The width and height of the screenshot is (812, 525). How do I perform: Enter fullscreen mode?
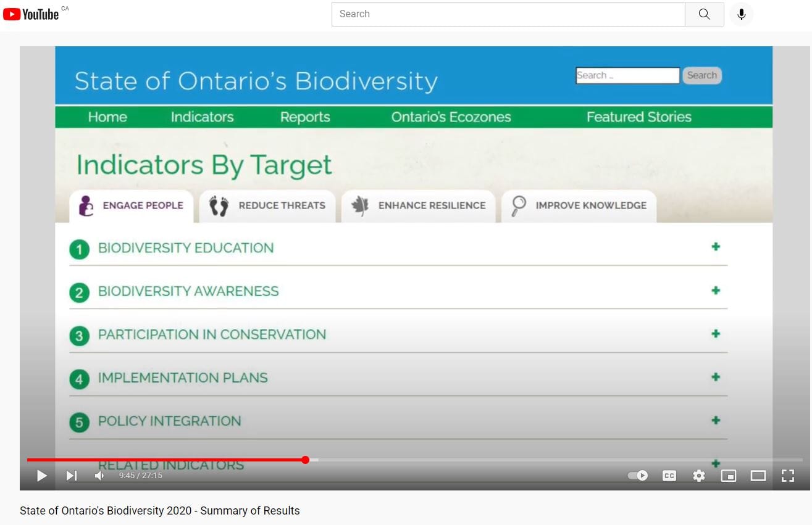click(x=787, y=476)
